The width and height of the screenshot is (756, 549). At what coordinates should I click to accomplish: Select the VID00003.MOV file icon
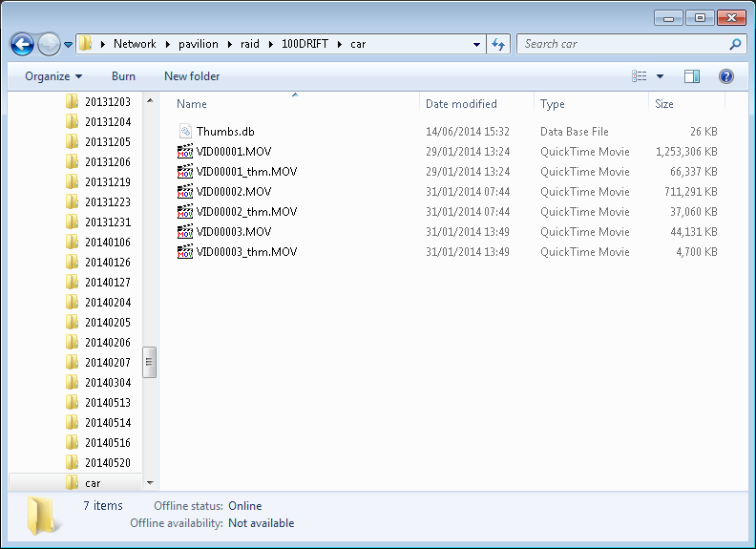[185, 232]
